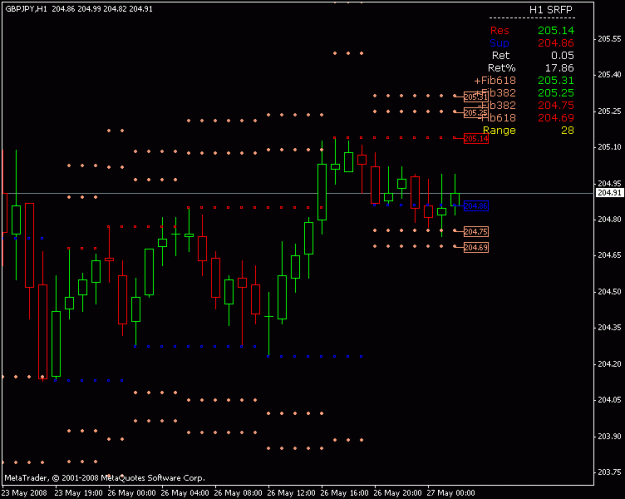This screenshot has width=625, height=499.
Task: Click the +Fib382 value 205.25 in panel
Action: [556, 93]
